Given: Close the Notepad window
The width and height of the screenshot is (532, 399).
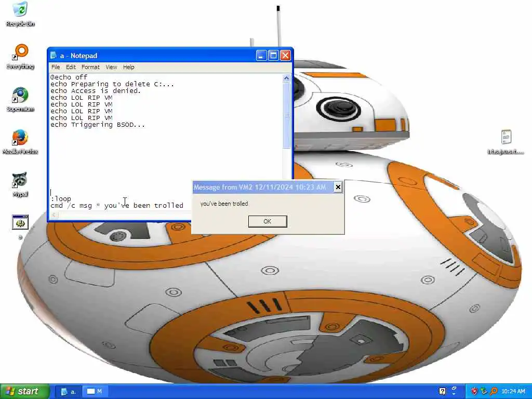Looking at the screenshot, I should (285, 55).
